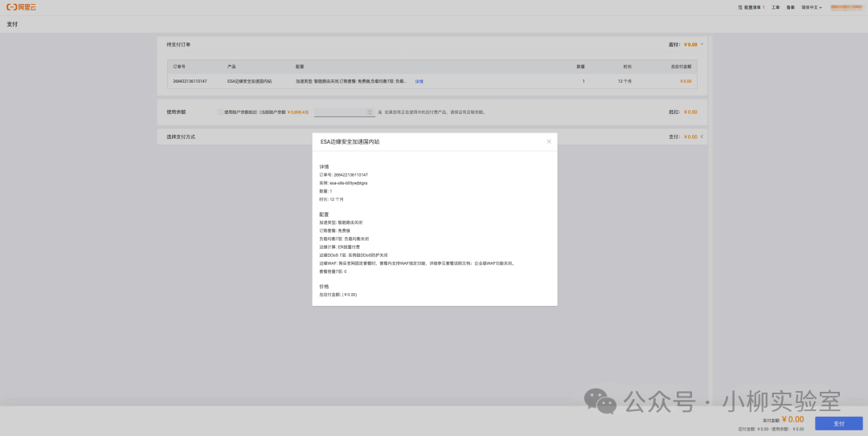This screenshot has height=436, width=868.
Task: Click the 总应付金额 column header
Action: [680, 66]
